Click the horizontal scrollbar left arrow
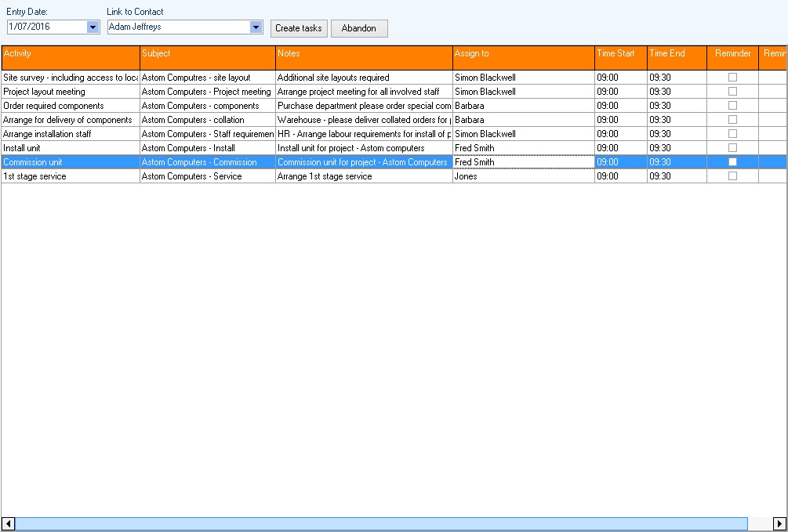Viewport: 788px width, 532px height. (x=9, y=523)
